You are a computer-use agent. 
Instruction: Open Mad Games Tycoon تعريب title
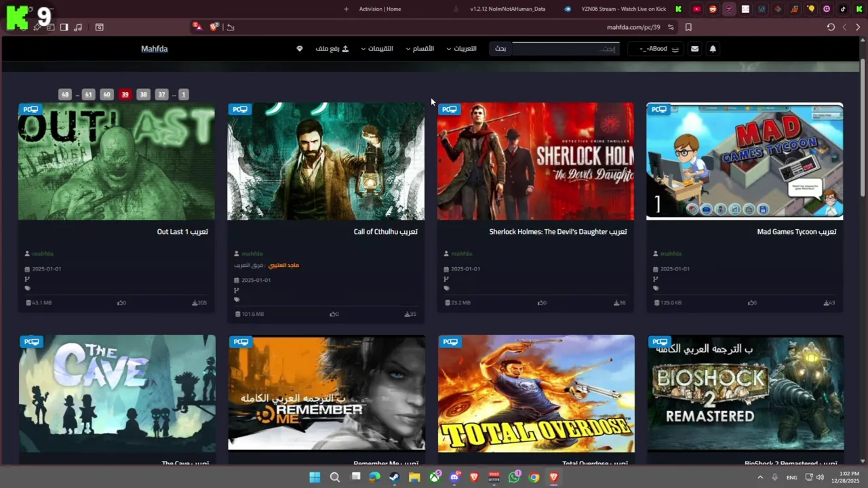point(797,232)
